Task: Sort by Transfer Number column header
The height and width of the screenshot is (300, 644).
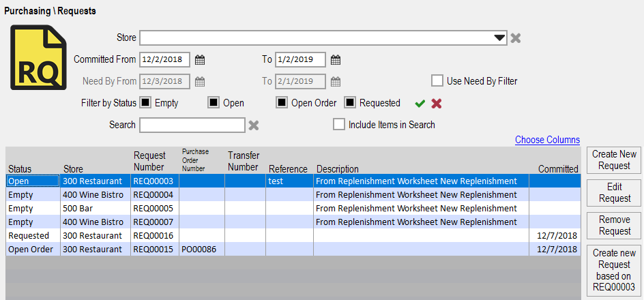Action: pos(244,162)
